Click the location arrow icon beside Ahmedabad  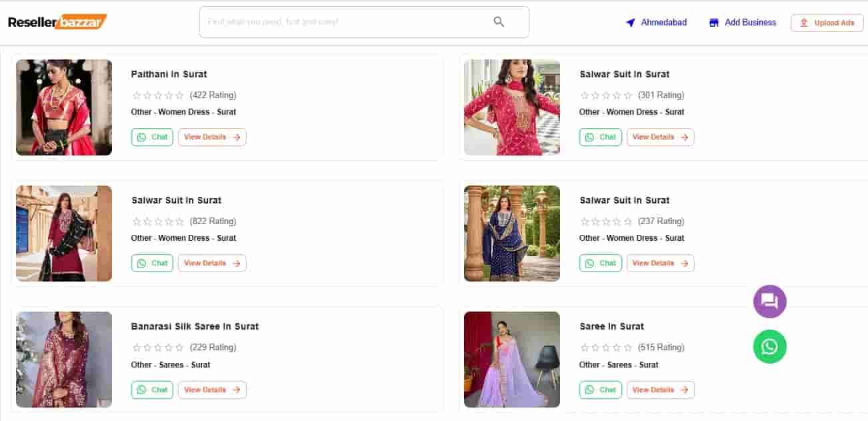click(631, 23)
